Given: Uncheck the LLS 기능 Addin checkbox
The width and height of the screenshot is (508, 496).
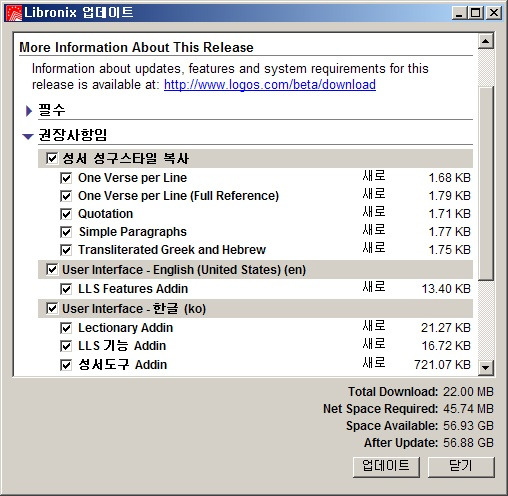Looking at the screenshot, I should pyautogui.click(x=66, y=346).
